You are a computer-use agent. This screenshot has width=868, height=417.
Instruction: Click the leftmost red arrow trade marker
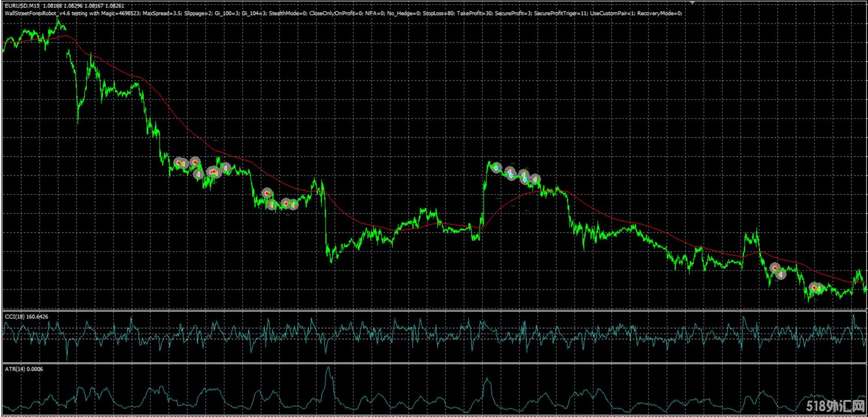tap(179, 163)
